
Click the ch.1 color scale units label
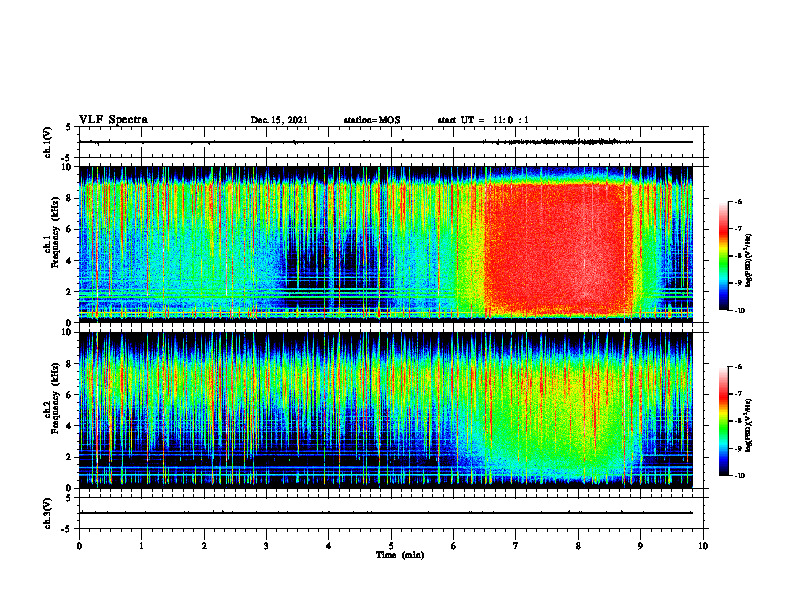tap(750, 261)
